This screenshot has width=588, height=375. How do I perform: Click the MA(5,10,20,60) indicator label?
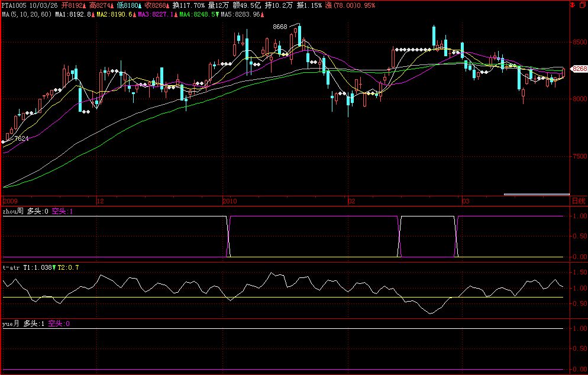pyautogui.click(x=27, y=14)
